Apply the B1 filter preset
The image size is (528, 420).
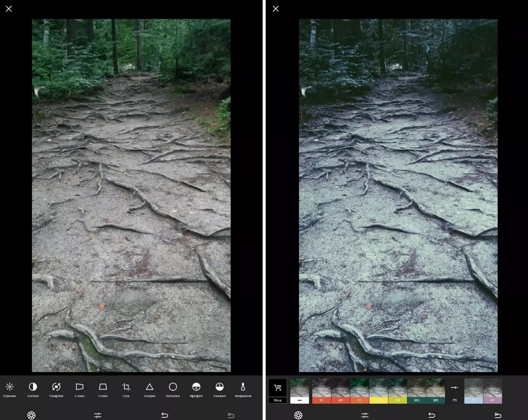(x=321, y=391)
